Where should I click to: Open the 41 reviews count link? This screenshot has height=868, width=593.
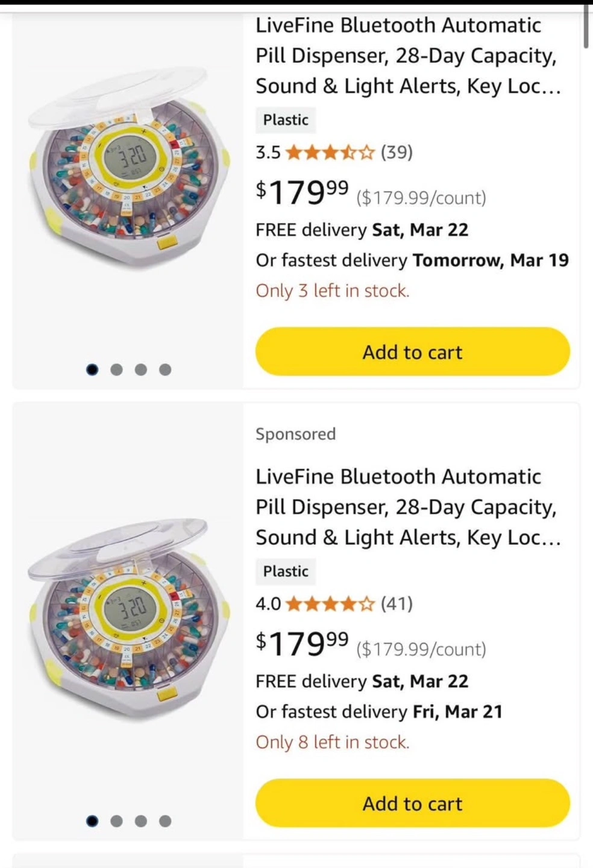[397, 603]
